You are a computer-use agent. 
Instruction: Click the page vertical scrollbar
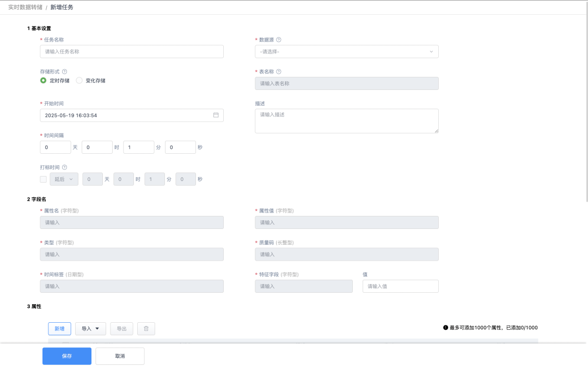[x=586, y=101]
